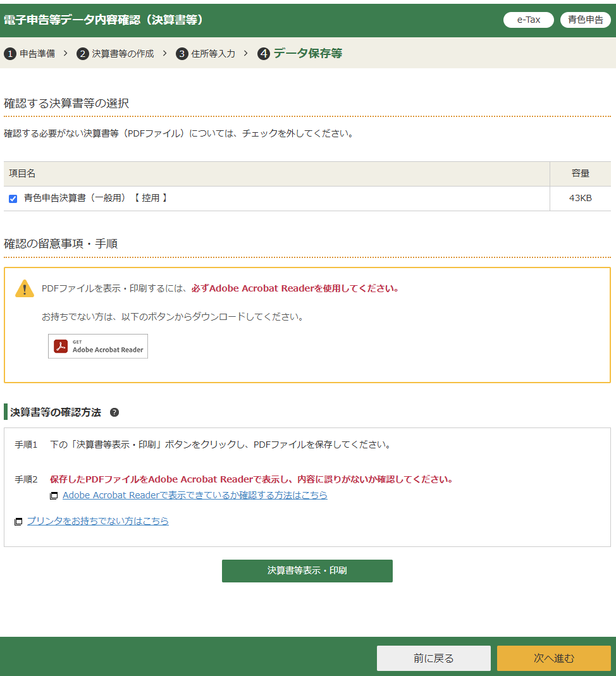Viewport: 616px width, 676px height.
Task: Click the 次へ進む button
Action: pos(554,658)
